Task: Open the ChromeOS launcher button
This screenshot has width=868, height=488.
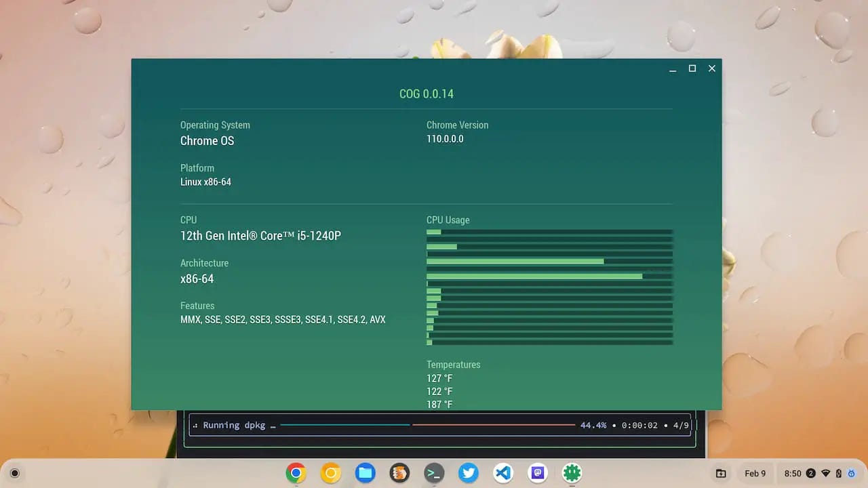Action: click(15, 473)
